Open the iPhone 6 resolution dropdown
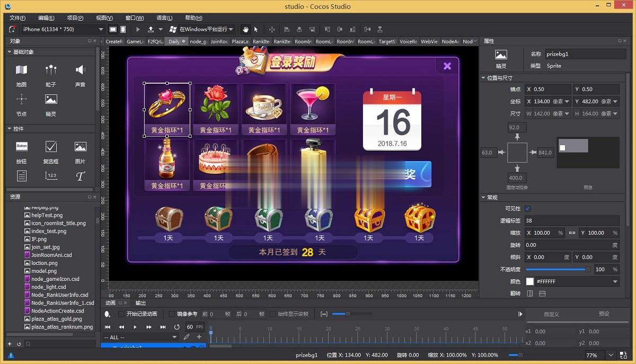The image size is (636, 364). pyautogui.click(x=63, y=29)
